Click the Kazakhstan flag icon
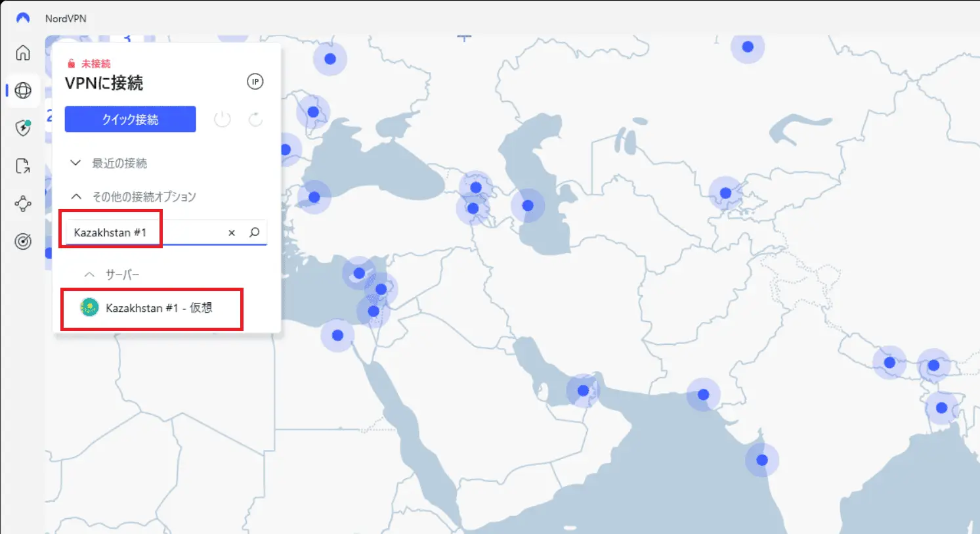The height and width of the screenshot is (534, 980). tap(89, 307)
